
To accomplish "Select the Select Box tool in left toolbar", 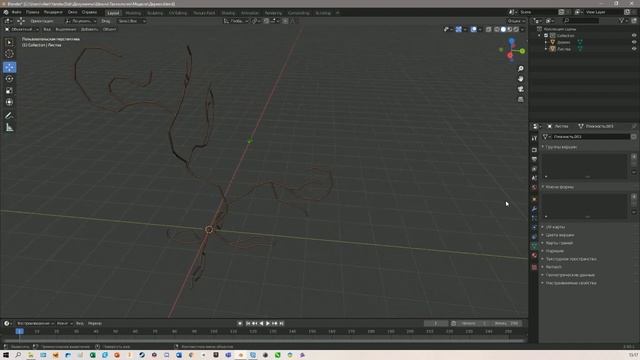I will pyautogui.click(x=9, y=42).
